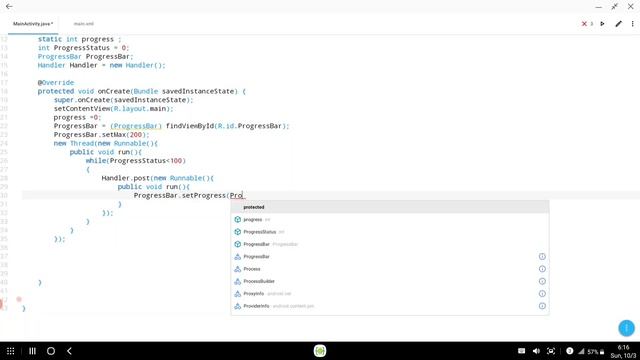Open the keyboard icon in system tray
This screenshot has width=640, height=360.
pos(521,351)
